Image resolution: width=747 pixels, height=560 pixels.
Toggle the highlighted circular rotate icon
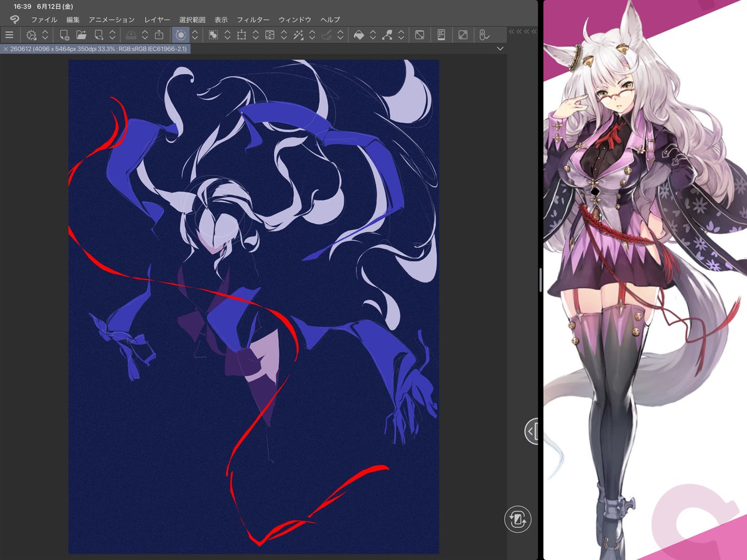[180, 35]
